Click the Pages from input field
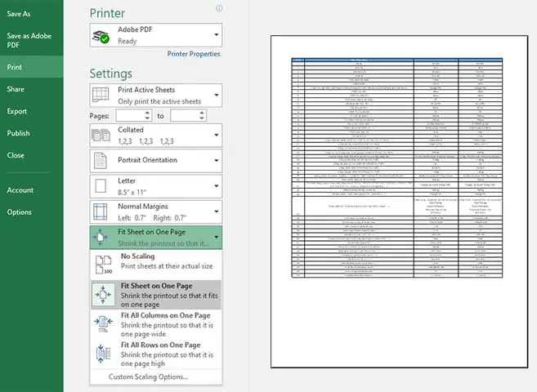This screenshot has width=537, height=392. 130,116
